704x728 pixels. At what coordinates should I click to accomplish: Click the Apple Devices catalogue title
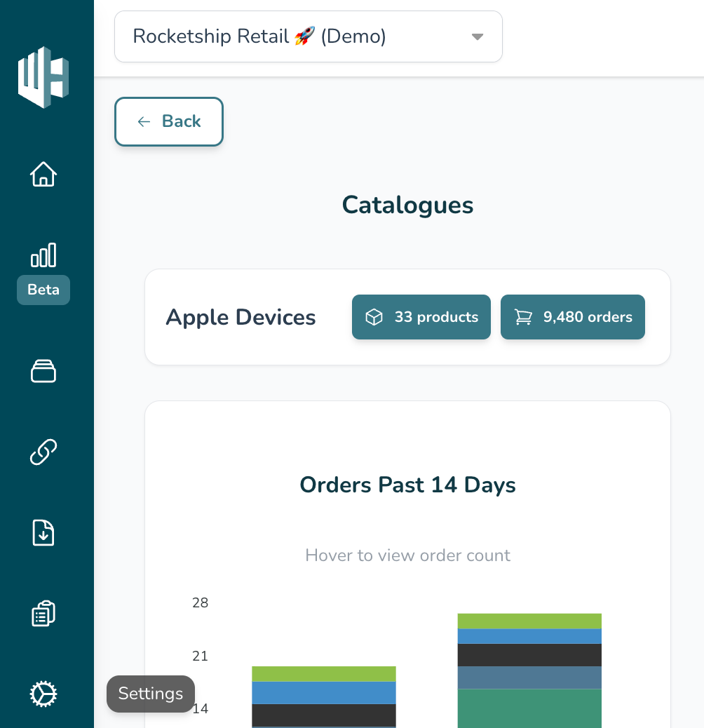pos(241,317)
